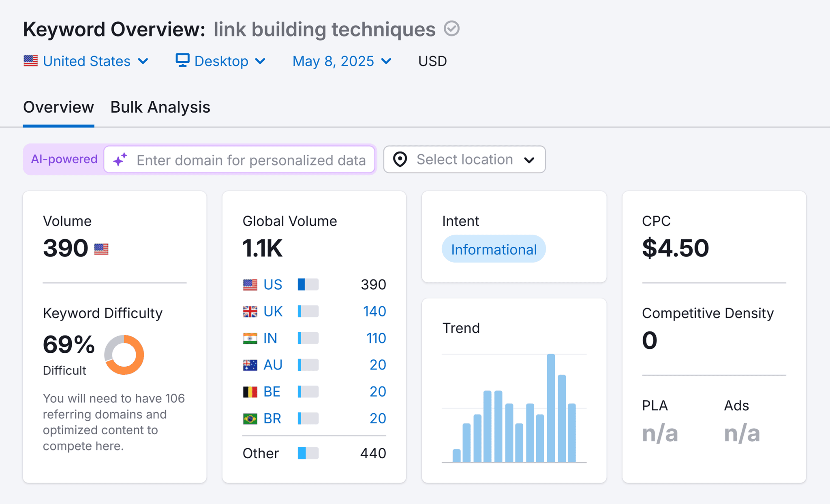Viewport: 830px width, 504px height.
Task: Click the verified checkmark beside the keyword title
Action: click(x=452, y=29)
